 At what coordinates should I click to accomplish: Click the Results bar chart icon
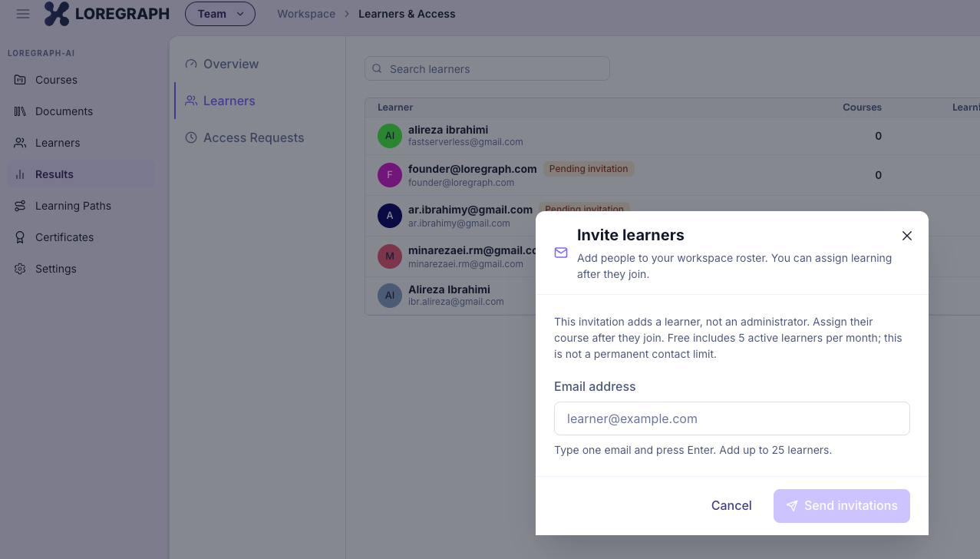point(20,174)
